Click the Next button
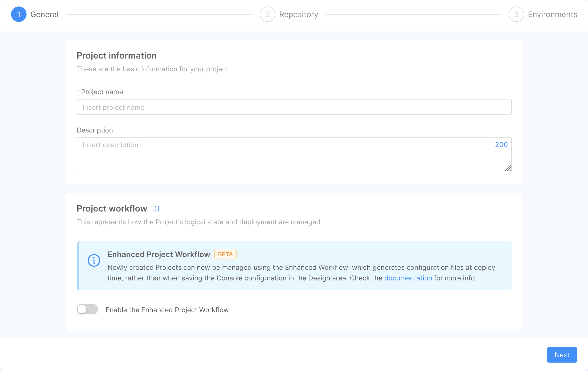588x371 pixels. [x=562, y=355]
